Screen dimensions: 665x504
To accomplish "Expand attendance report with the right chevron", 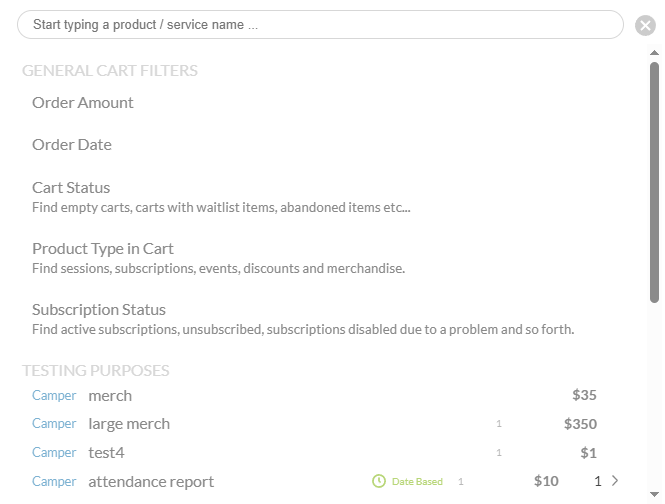I will point(615,481).
